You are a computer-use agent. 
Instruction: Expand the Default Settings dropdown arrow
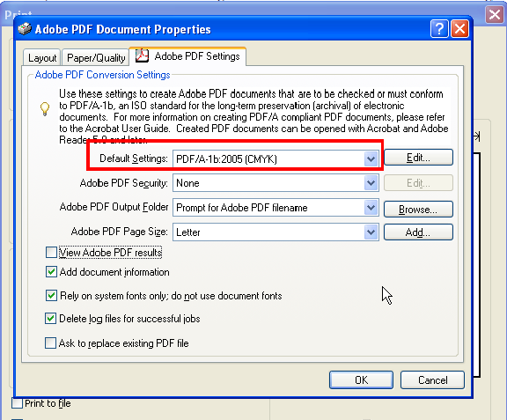click(x=371, y=158)
